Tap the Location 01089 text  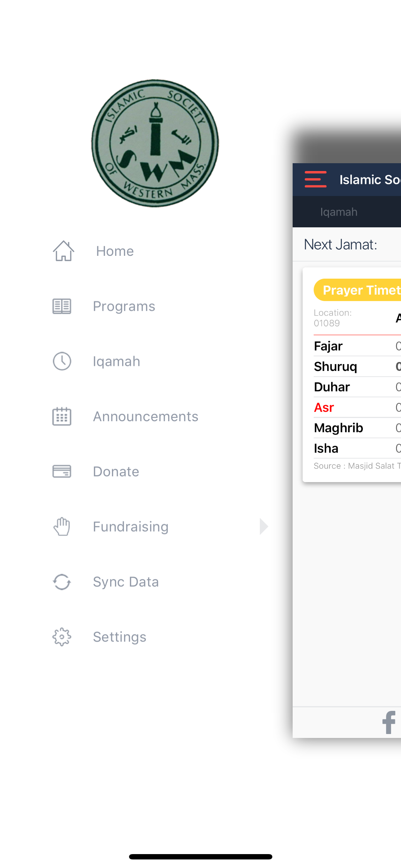[x=333, y=318]
